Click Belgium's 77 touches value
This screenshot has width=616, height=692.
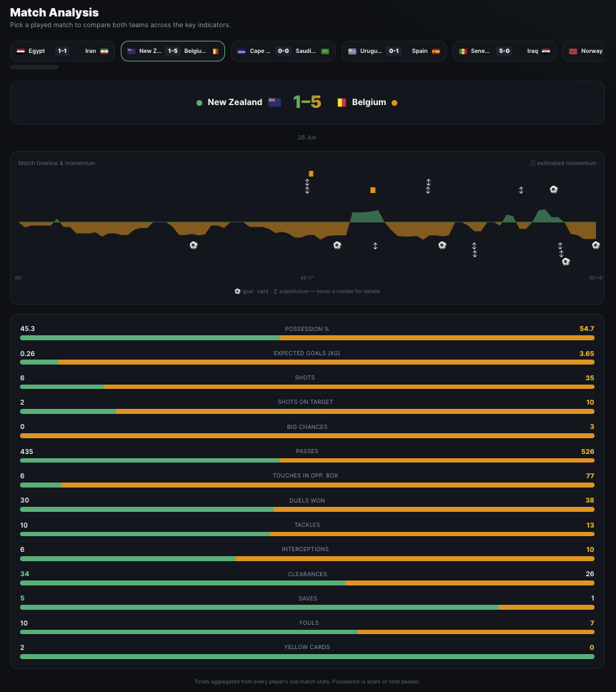590,476
